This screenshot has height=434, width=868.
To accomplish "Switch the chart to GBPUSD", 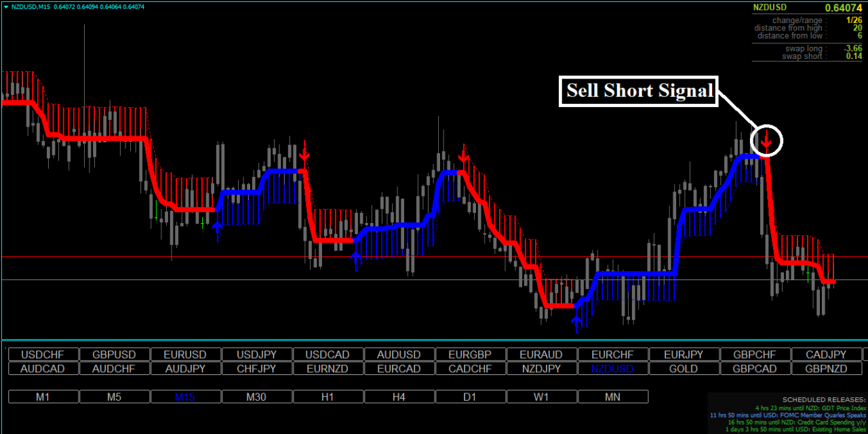I will (115, 355).
